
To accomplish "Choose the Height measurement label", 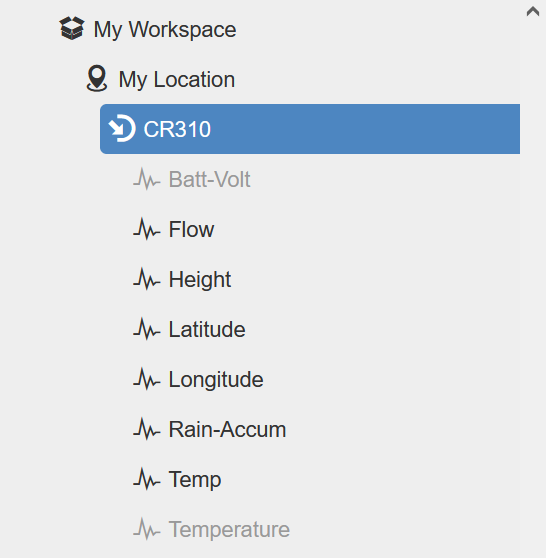I will (200, 280).
